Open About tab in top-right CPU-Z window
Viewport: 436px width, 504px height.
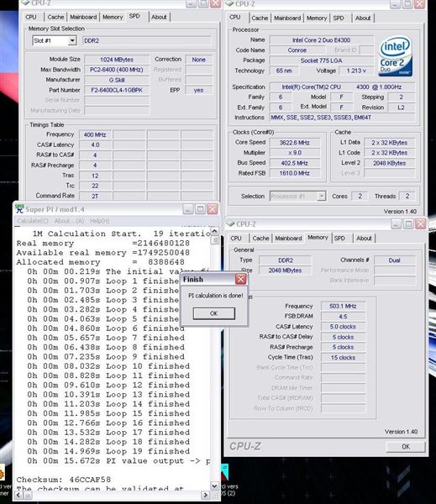coord(363,18)
